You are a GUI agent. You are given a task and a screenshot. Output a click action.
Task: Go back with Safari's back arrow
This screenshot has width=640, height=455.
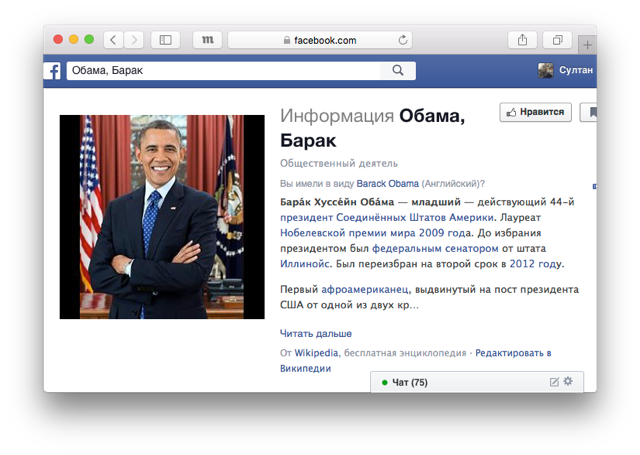[x=112, y=40]
